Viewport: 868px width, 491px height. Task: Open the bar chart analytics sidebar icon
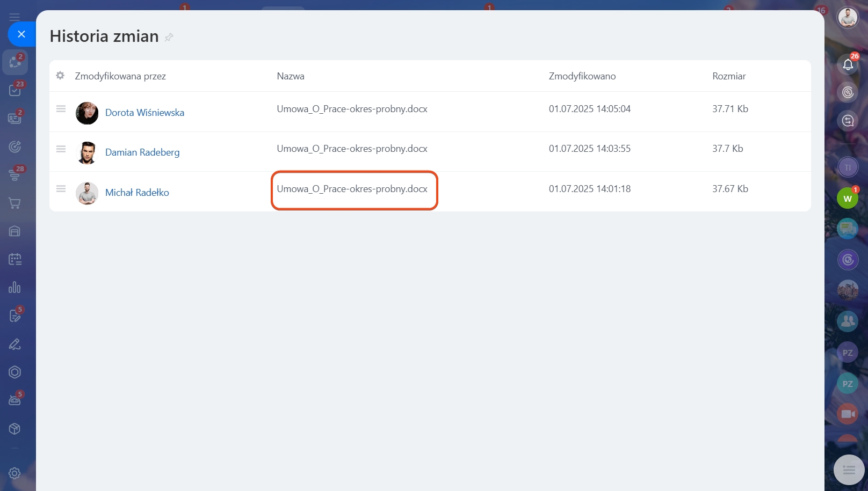[x=15, y=288]
